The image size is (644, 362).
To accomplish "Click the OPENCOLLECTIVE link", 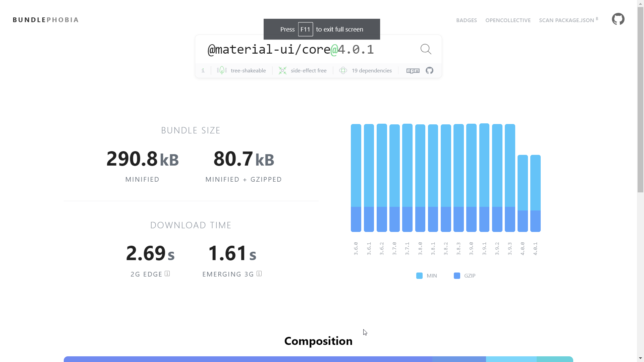I will [508, 20].
